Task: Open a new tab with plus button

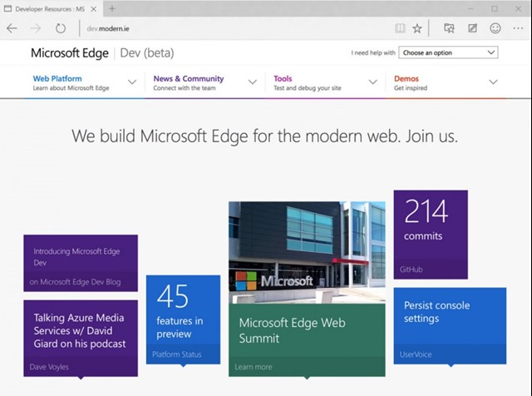Action: point(112,9)
